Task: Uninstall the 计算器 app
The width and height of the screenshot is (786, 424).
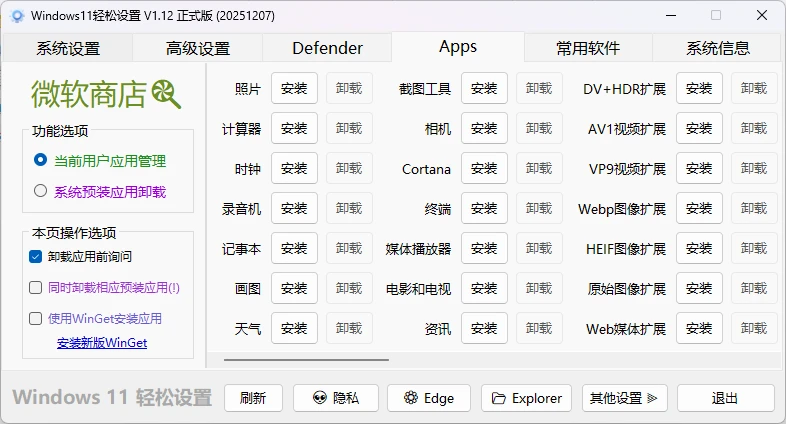Action: [349, 128]
